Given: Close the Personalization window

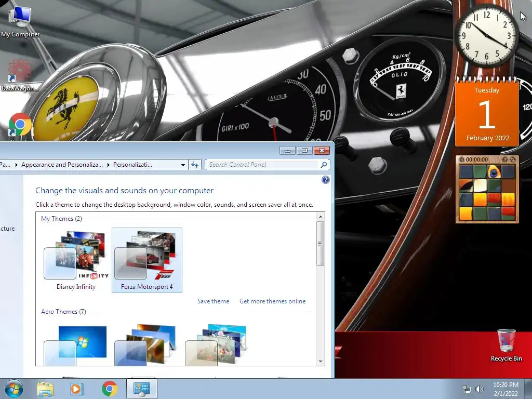Looking at the screenshot, I should tap(322, 150).
